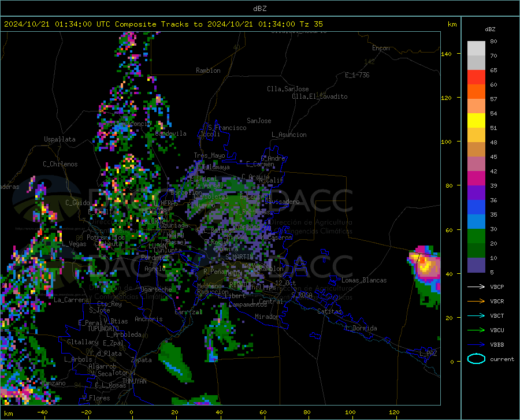
Task: Click the '140' y-axis tick label
Action: coord(446,54)
